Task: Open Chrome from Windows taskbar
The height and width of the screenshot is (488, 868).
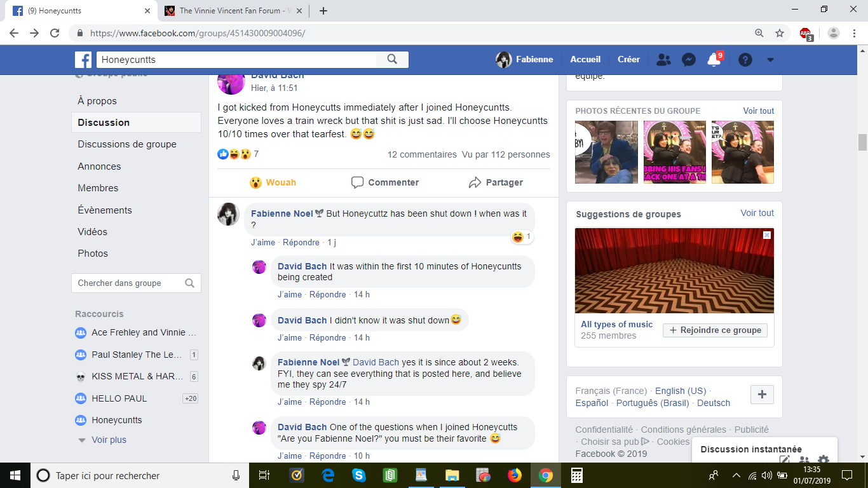Action: (x=545, y=475)
